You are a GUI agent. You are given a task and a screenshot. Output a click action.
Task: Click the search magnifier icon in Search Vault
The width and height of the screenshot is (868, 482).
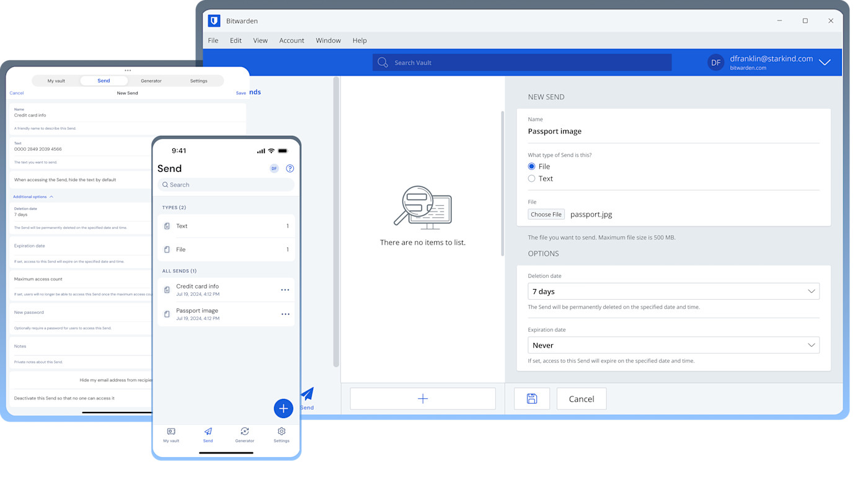point(383,63)
